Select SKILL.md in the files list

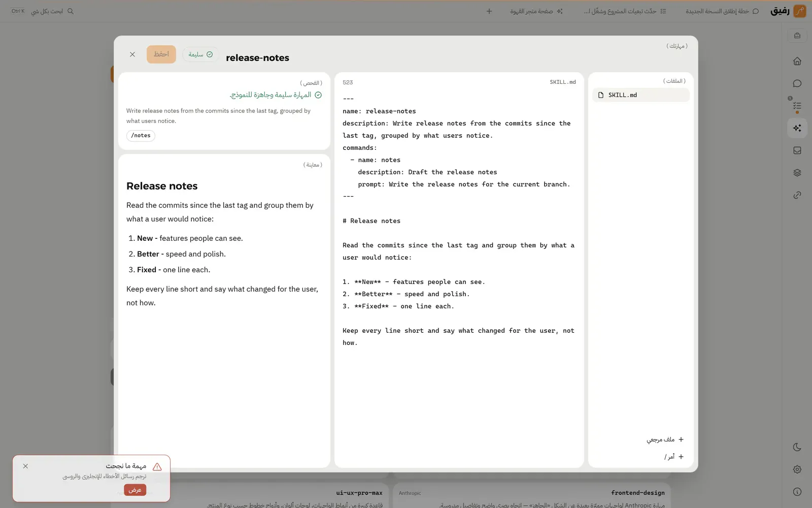coord(640,95)
